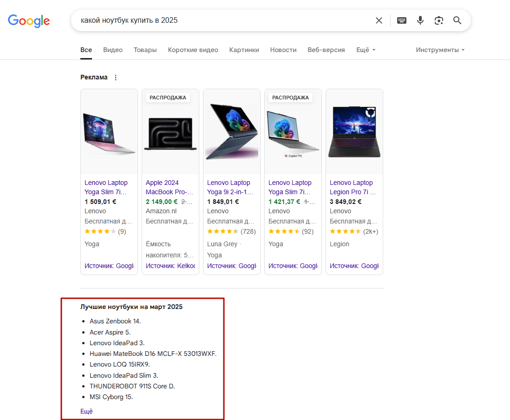This screenshot has height=420, width=510.
Task: Click the MacBook Pro product image
Action: pyautogui.click(x=170, y=133)
